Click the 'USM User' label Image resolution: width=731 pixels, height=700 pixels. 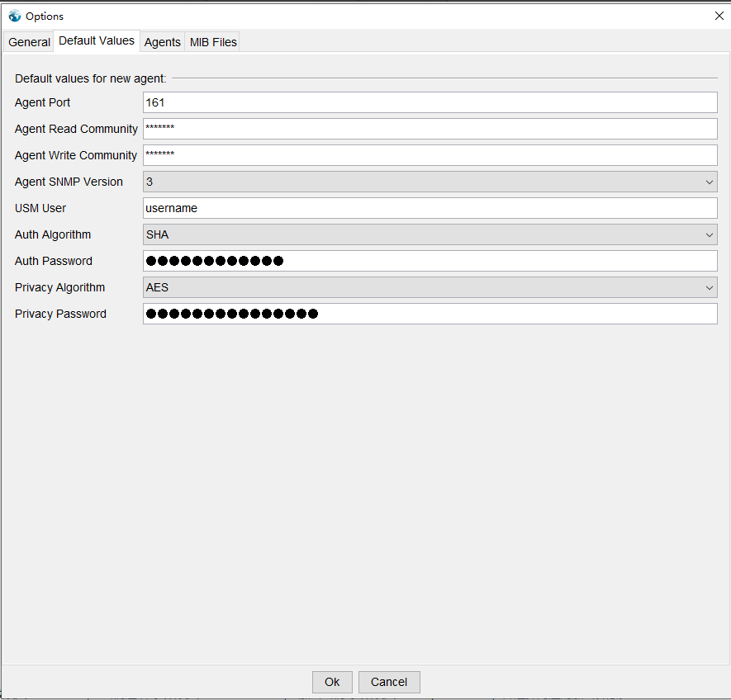point(40,208)
